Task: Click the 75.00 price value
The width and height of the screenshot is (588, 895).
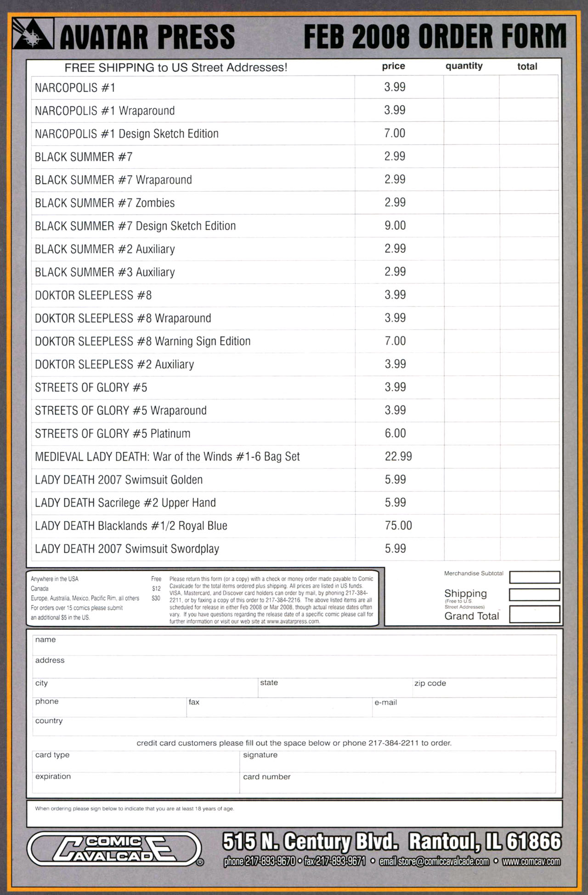Action: [398, 525]
